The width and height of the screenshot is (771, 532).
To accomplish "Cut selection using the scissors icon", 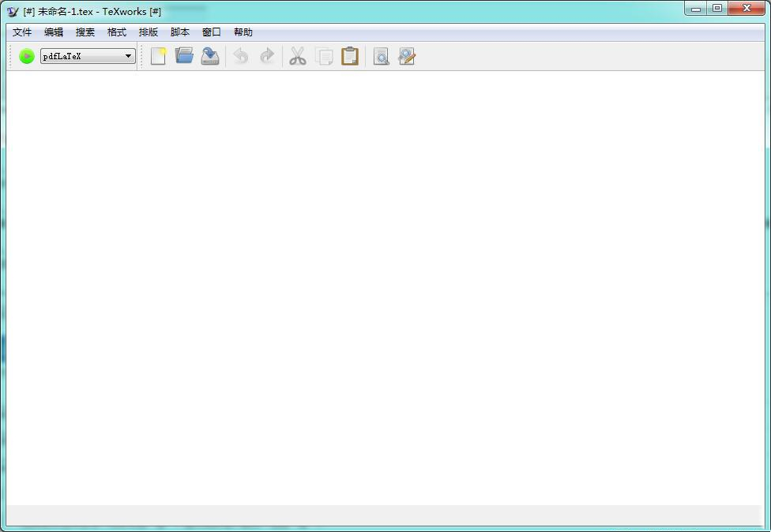I will pos(298,56).
